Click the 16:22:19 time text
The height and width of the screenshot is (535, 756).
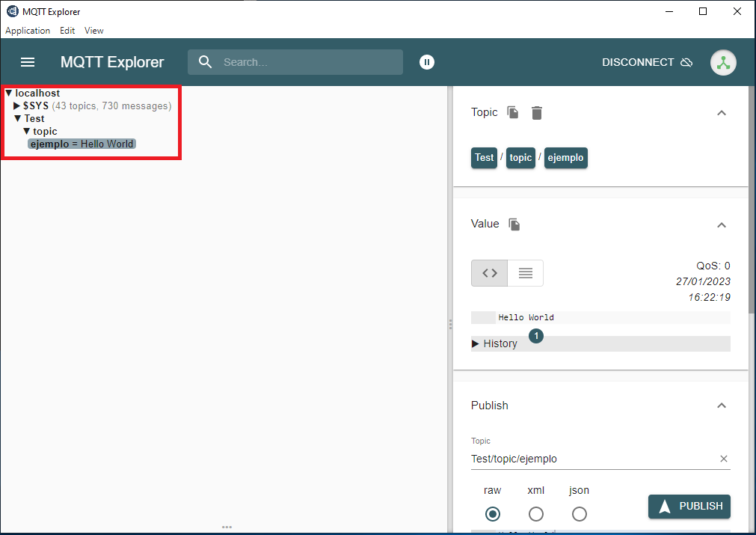click(709, 297)
